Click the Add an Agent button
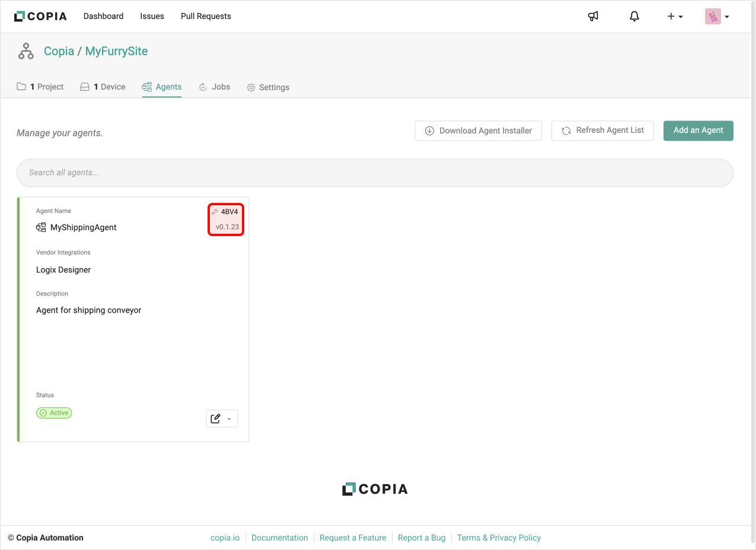 (x=698, y=131)
